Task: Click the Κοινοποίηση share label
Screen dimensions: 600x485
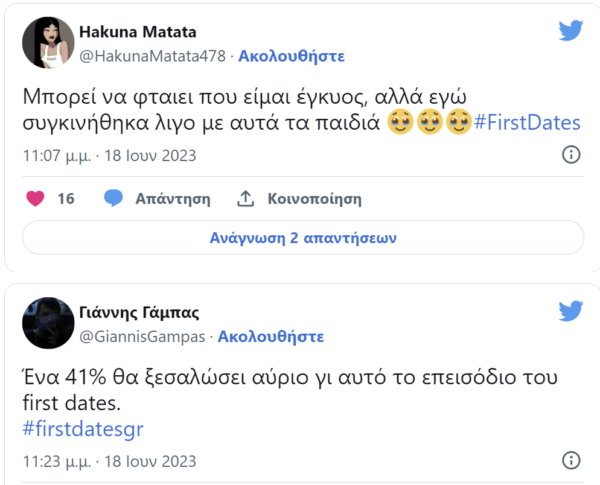Action: pos(314,199)
